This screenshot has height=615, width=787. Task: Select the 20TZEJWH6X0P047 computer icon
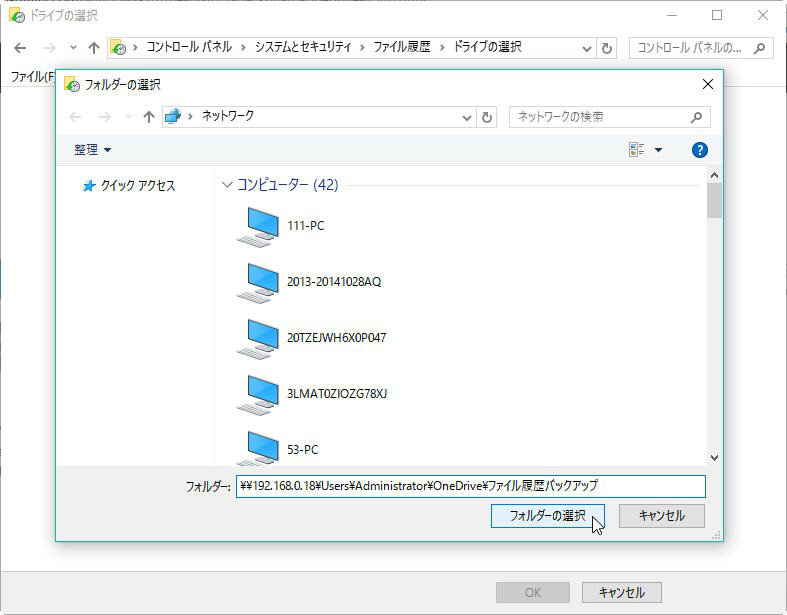(258, 339)
